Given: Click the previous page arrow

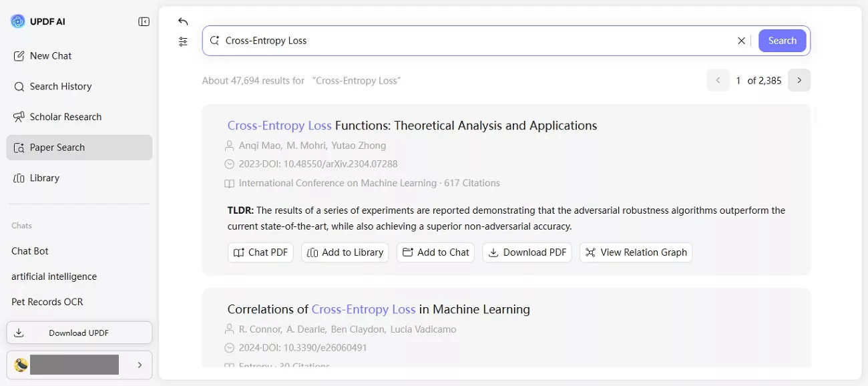Looking at the screenshot, I should pos(718,79).
